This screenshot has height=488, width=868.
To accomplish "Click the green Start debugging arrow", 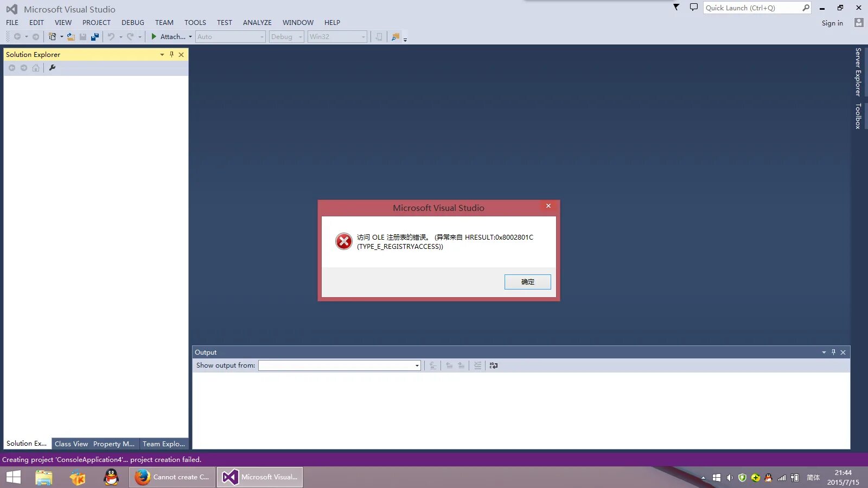I will tap(154, 36).
